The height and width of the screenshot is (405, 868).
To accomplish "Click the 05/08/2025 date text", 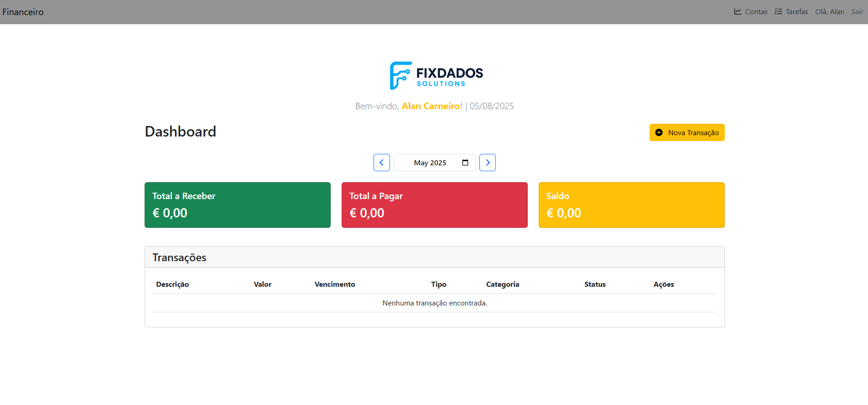I will pyautogui.click(x=492, y=106).
